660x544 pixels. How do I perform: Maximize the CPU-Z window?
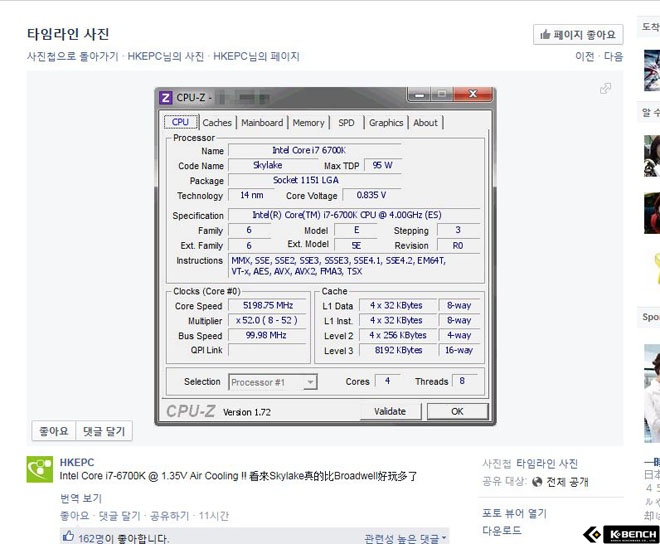[442, 94]
